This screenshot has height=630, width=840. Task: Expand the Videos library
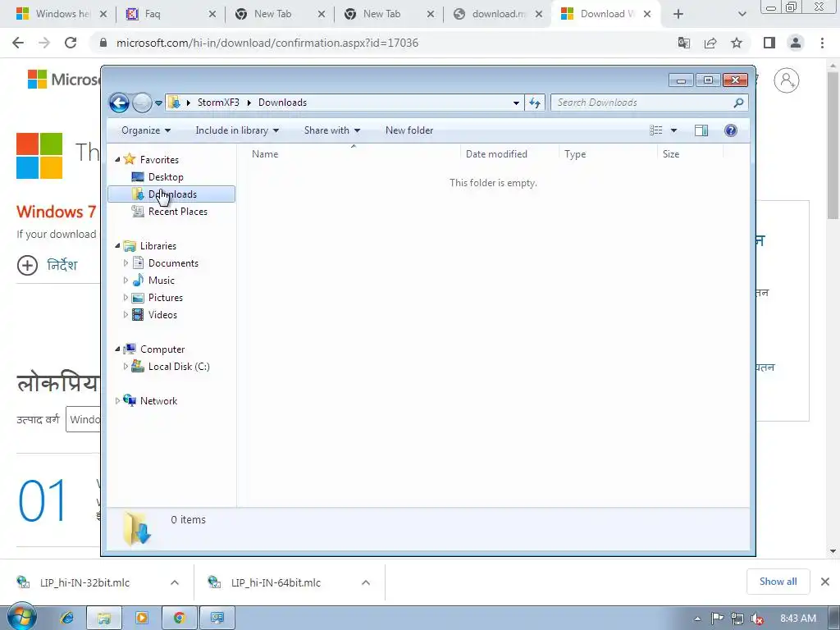[x=126, y=314]
